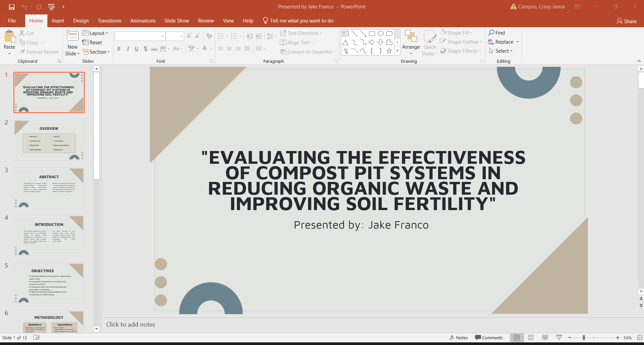Switch to the Transitions tab
Screen dimensions: 644x345
109,21
